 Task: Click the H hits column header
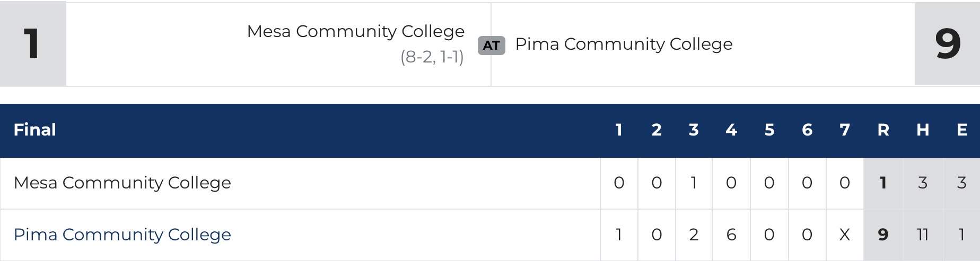(923, 130)
